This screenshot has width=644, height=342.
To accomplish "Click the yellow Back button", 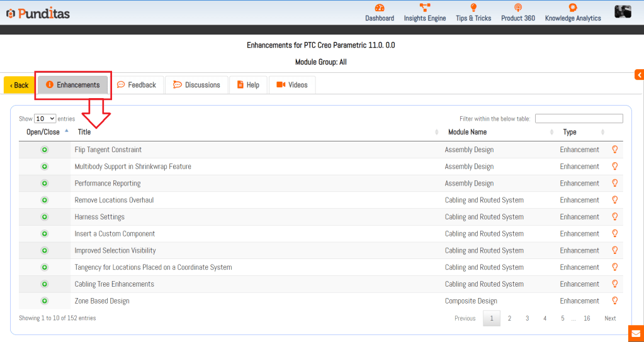I will (19, 85).
